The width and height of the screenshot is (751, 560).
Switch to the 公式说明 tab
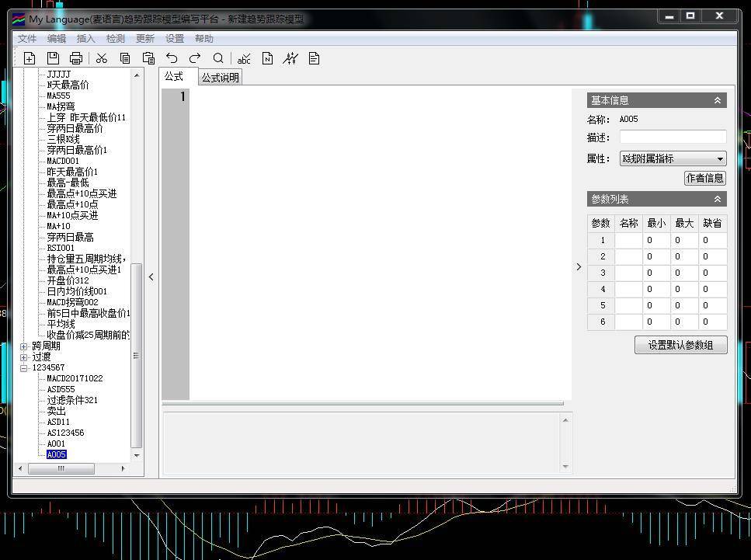220,78
